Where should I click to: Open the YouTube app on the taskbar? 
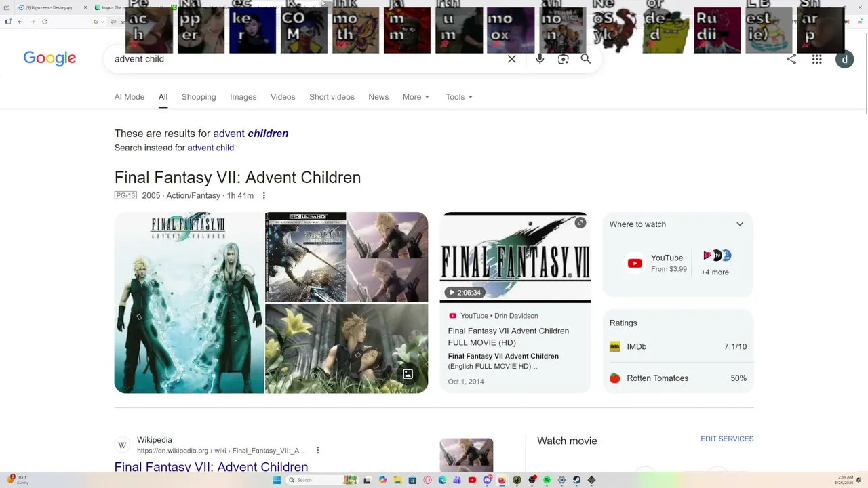point(472,480)
